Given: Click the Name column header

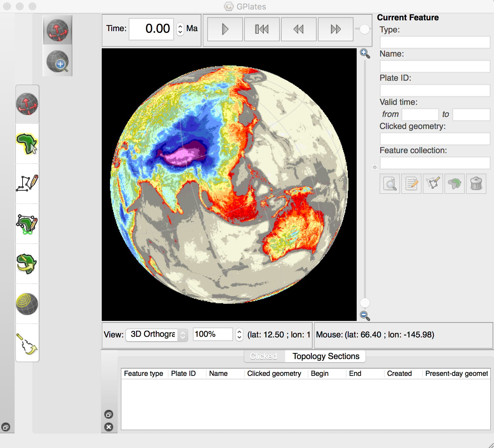Looking at the screenshot, I should (x=225, y=374).
